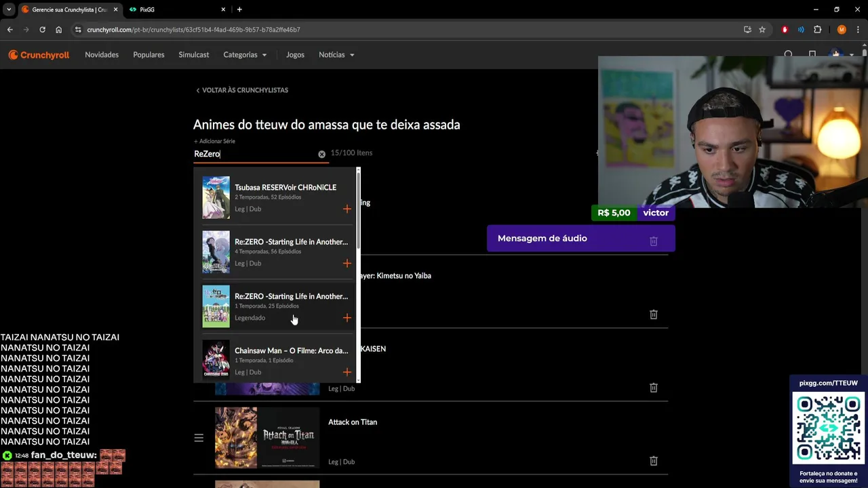Switch to the PixGG tab
This screenshot has width=868, height=488.
tap(178, 9)
